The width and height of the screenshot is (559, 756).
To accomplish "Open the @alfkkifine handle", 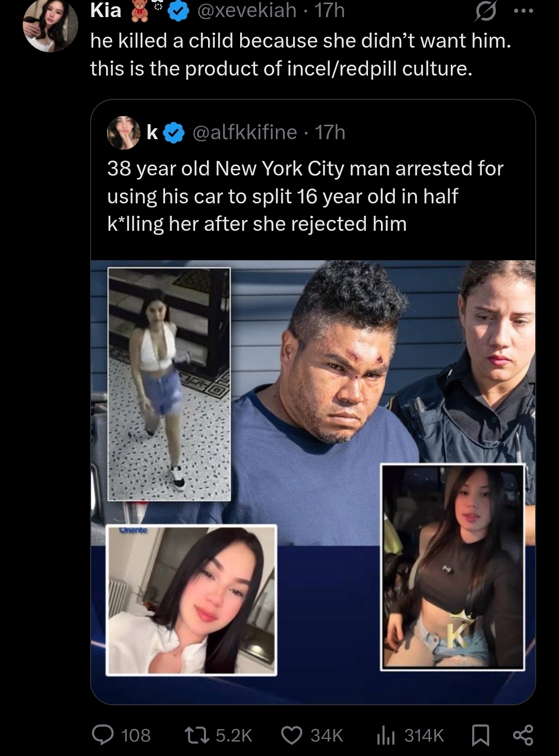I will 245,133.
